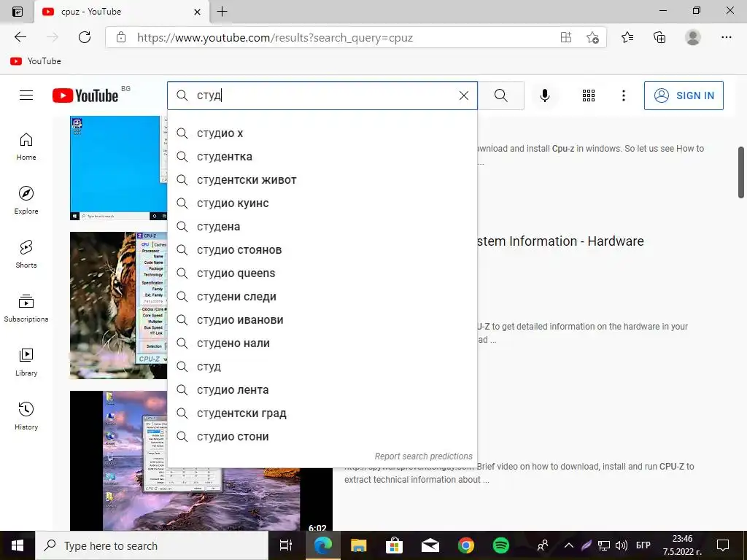
Task: Open Edge Collections
Action: (x=659, y=37)
